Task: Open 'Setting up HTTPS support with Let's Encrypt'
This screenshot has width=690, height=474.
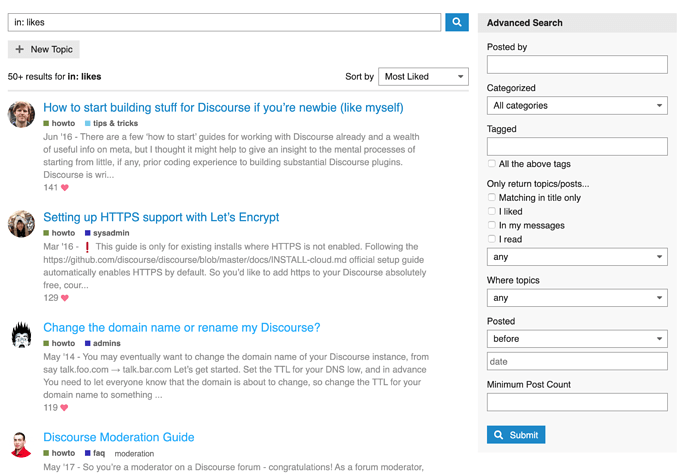Action: pos(161,217)
